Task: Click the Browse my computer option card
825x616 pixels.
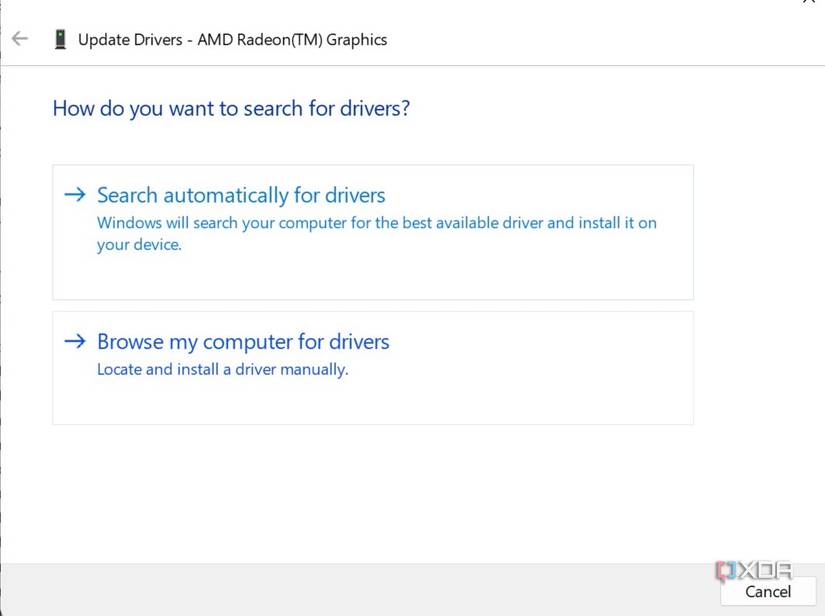Action: tap(372, 367)
